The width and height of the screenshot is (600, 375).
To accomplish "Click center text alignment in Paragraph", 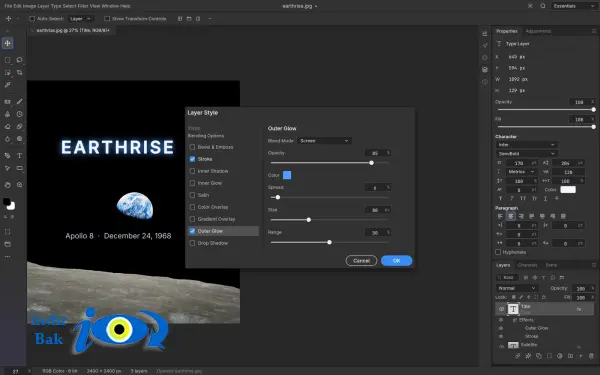I will (511, 216).
